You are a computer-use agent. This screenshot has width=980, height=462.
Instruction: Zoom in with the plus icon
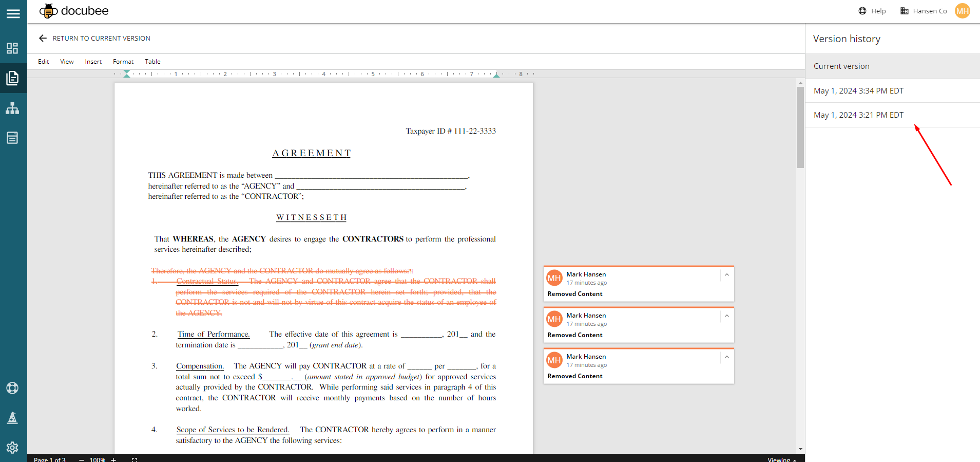(x=113, y=459)
